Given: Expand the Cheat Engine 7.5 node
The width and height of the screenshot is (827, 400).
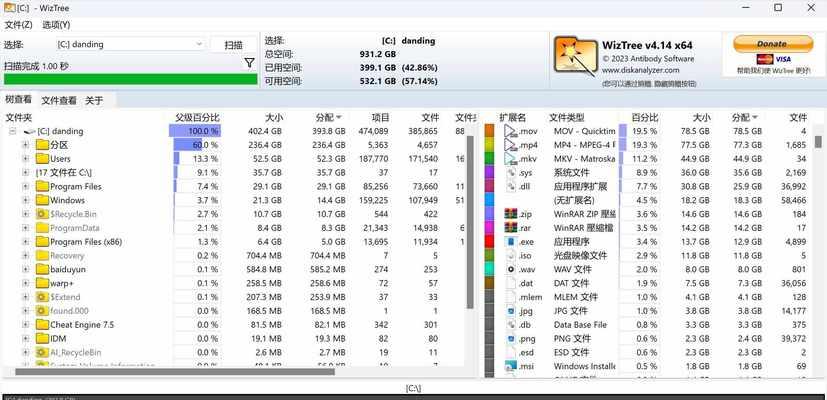Looking at the screenshot, I should coord(25,325).
